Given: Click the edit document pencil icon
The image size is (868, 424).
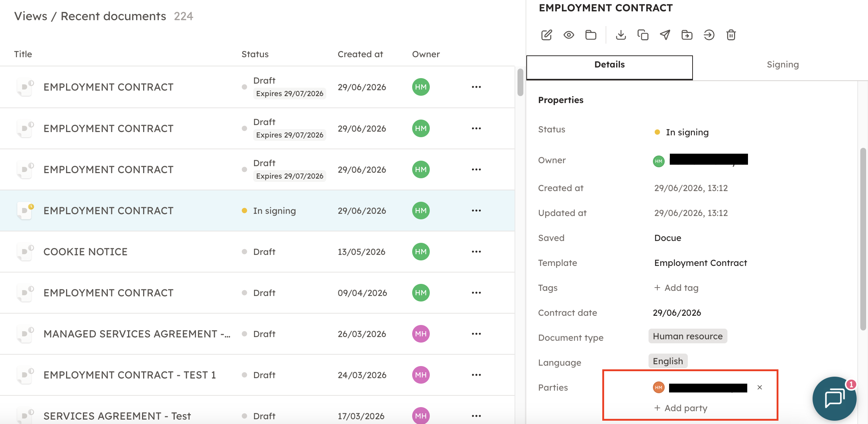Looking at the screenshot, I should click(546, 35).
